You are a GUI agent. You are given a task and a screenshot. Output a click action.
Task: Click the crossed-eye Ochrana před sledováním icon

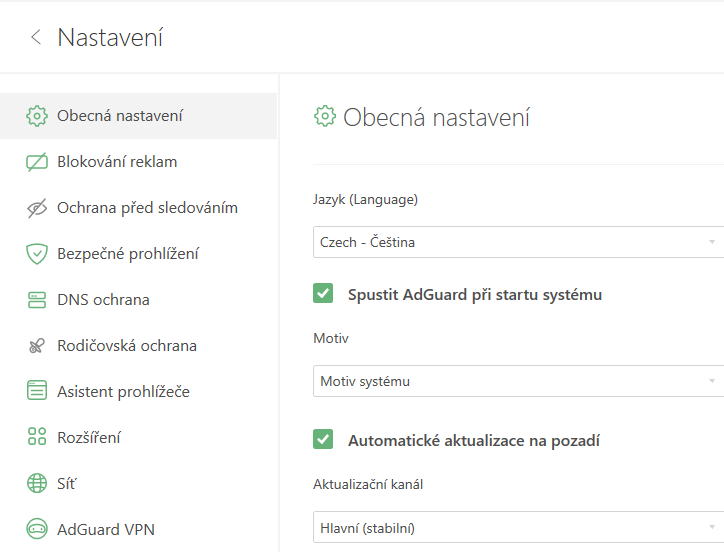pyautogui.click(x=37, y=208)
